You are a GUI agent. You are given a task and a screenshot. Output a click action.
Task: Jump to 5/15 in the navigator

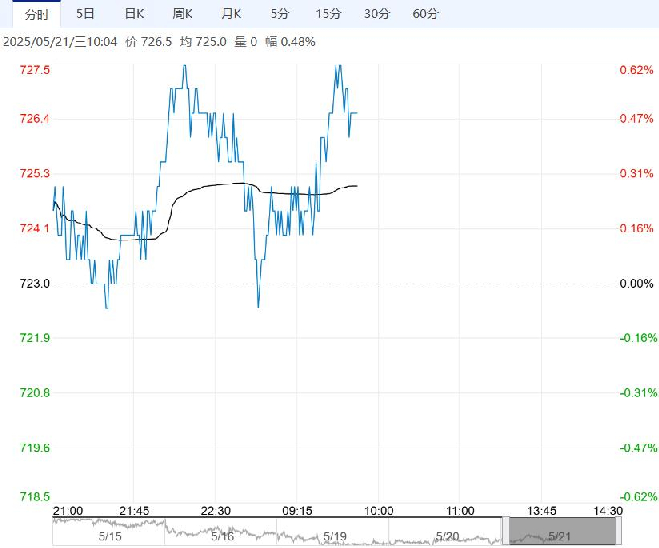[x=110, y=536]
